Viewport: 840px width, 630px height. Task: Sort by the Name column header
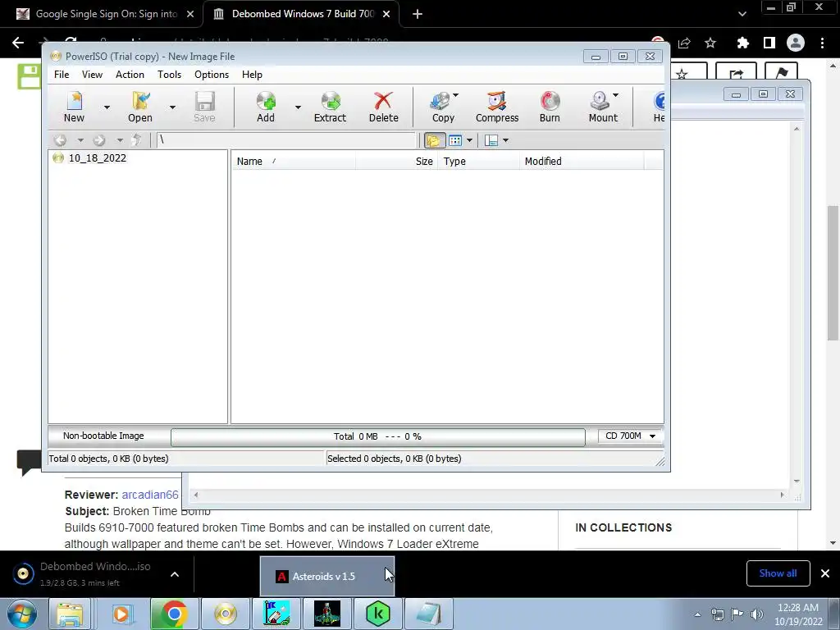(294, 162)
